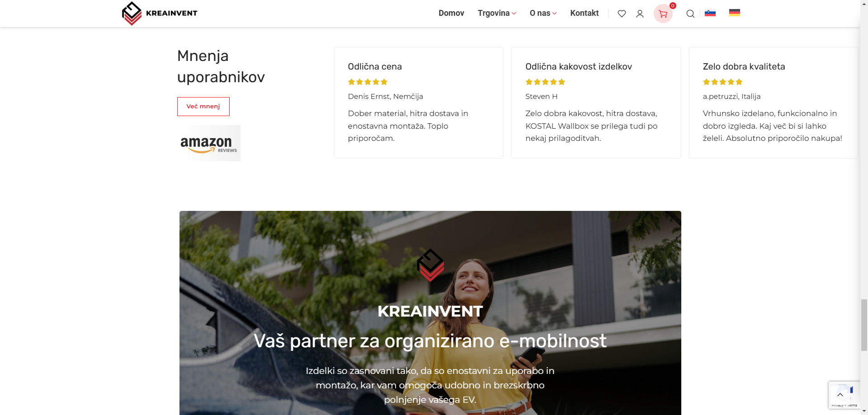Open the search magnifier icon
Screen dimensions: 868x415
[690, 14]
